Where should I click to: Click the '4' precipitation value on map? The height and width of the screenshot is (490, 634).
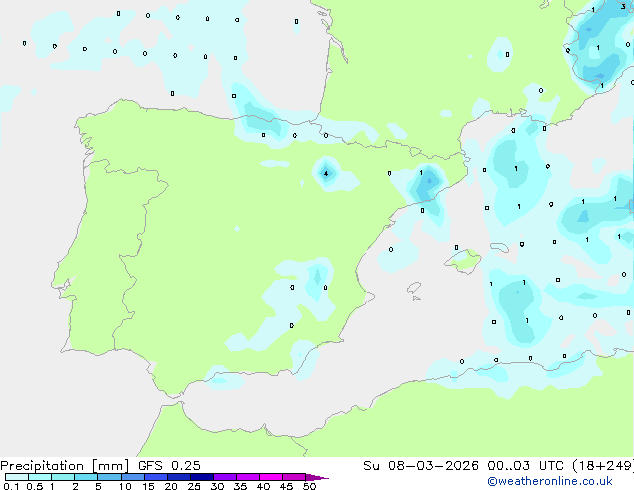point(326,174)
